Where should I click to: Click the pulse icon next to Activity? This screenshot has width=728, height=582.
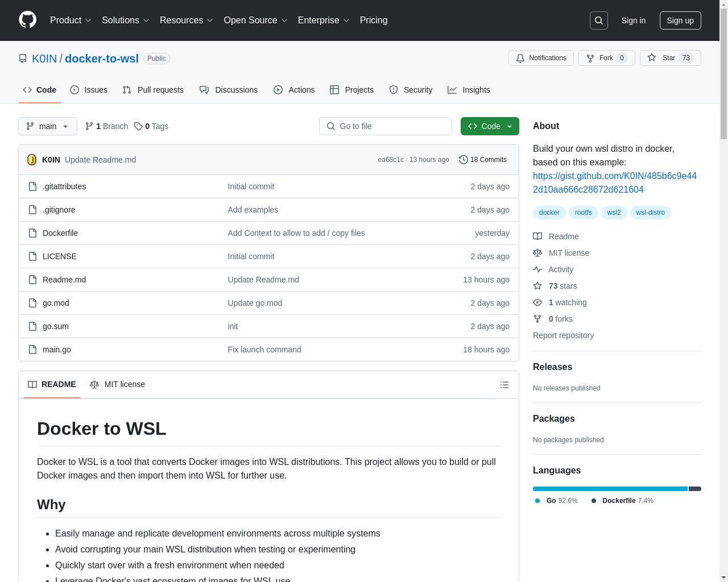click(537, 269)
